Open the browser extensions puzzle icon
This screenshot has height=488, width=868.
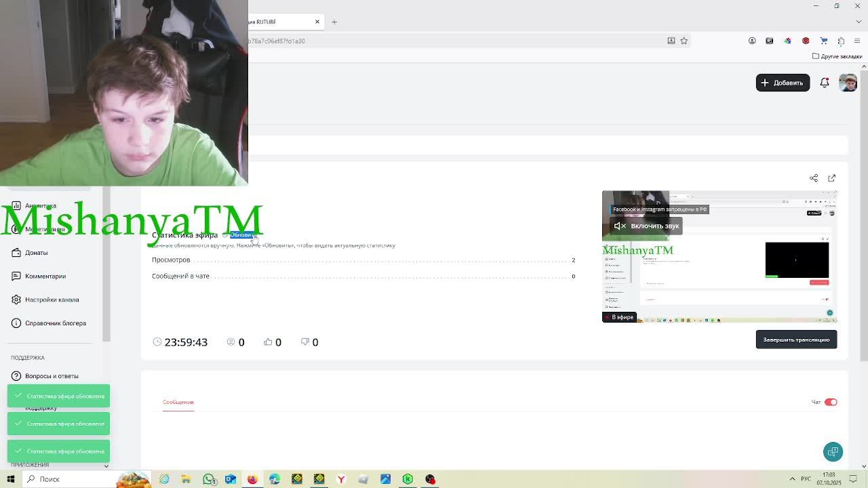point(841,41)
